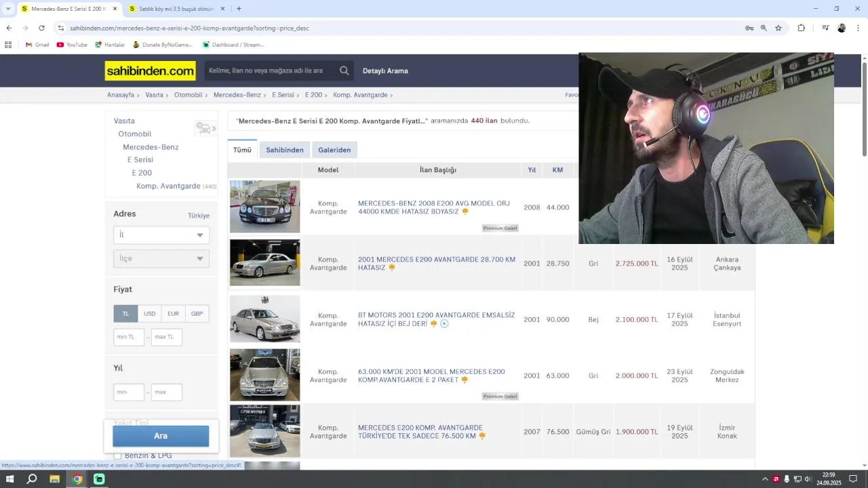The image size is (868, 488).
Task: Select the TL currency option
Action: click(125, 314)
